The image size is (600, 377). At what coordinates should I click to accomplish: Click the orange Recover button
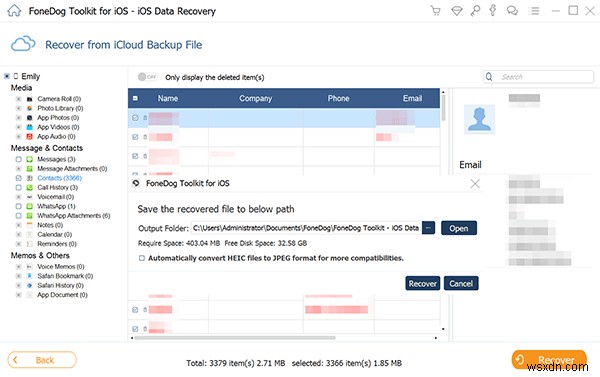[x=549, y=359]
